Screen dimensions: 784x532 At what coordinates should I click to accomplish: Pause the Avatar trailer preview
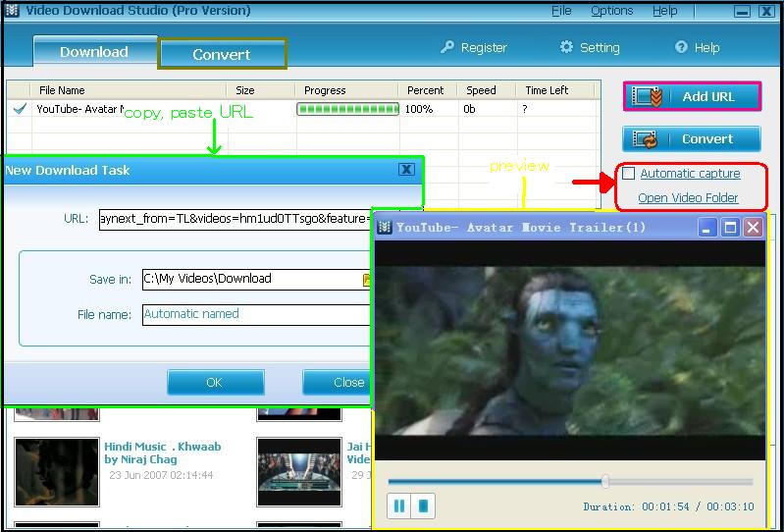[x=399, y=506]
